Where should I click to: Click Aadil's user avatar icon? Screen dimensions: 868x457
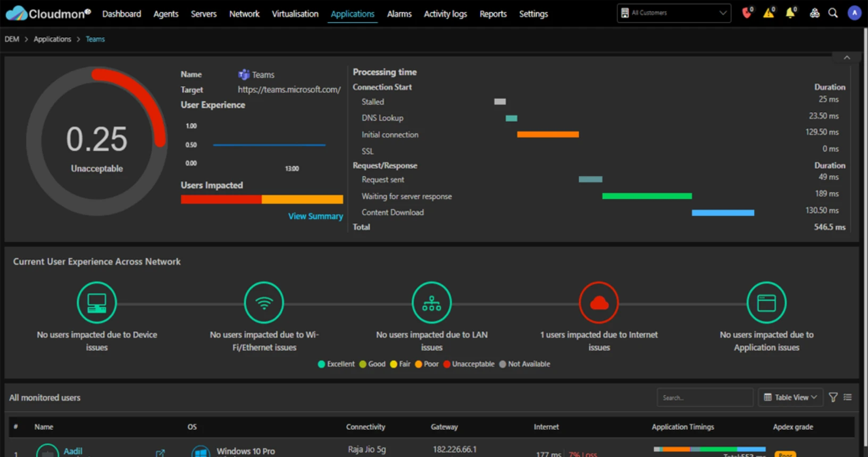(x=47, y=451)
